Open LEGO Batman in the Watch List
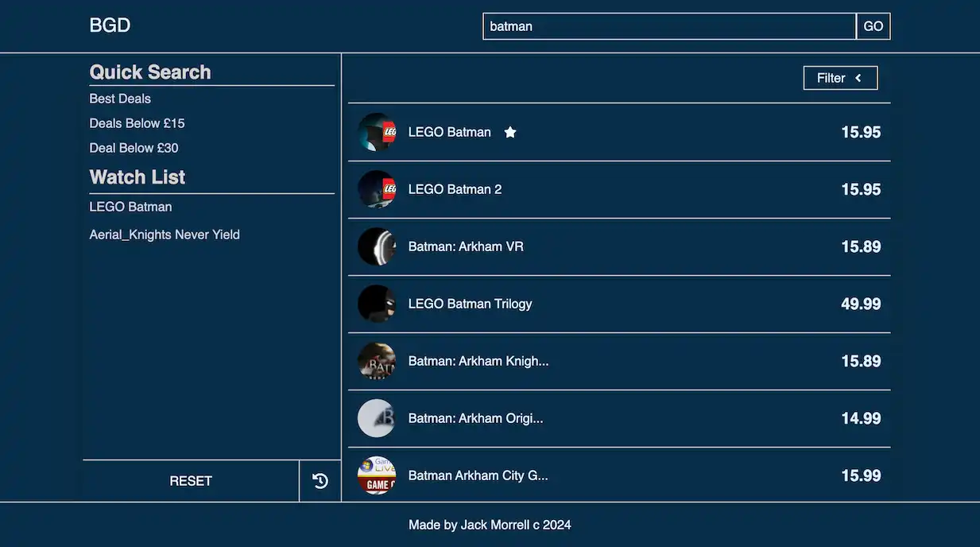The width and height of the screenshot is (980, 547). tap(130, 207)
